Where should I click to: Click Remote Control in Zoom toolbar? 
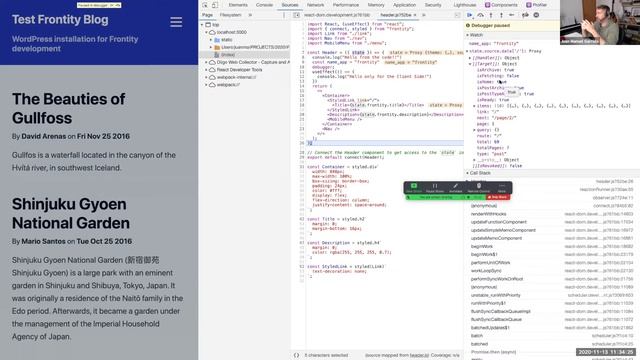(x=479, y=188)
